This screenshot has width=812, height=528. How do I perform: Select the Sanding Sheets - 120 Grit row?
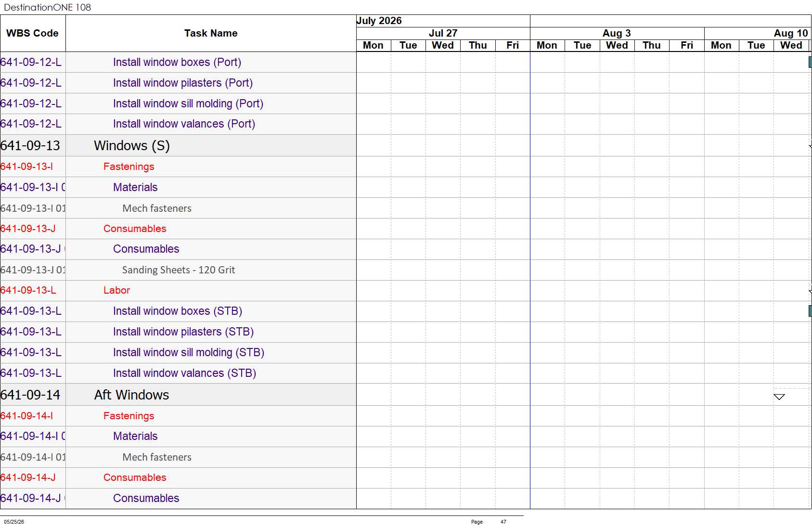click(x=179, y=270)
